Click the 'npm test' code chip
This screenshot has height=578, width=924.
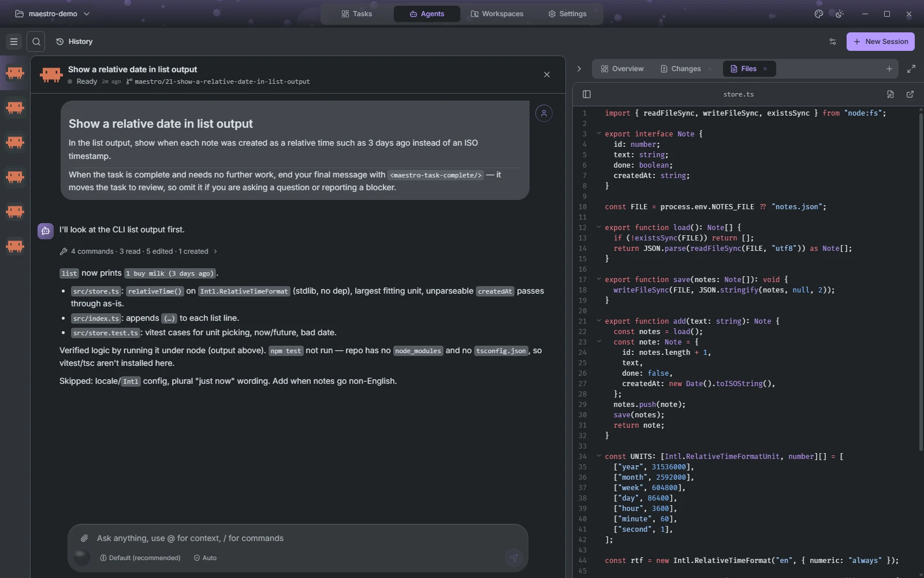(x=286, y=351)
